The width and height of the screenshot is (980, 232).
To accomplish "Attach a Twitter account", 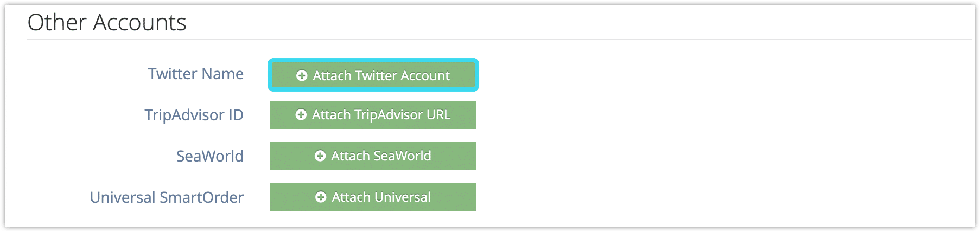I will 373,75.
